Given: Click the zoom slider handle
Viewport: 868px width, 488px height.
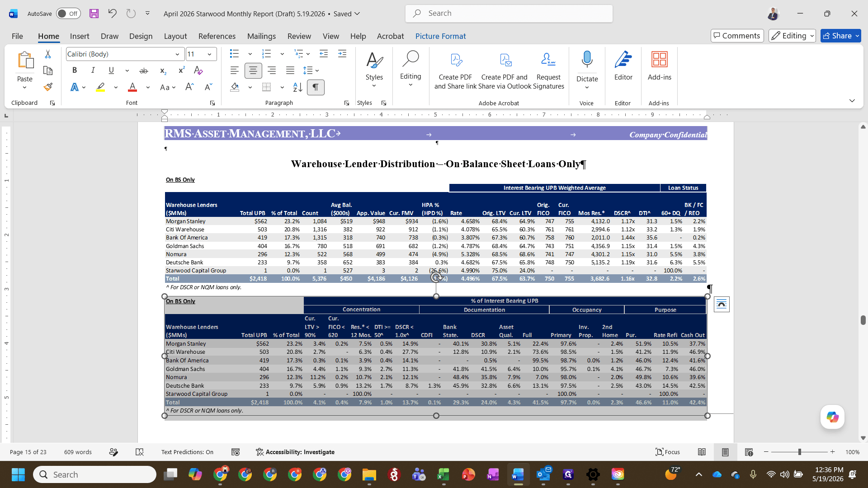Looking at the screenshot, I should click(x=800, y=452).
